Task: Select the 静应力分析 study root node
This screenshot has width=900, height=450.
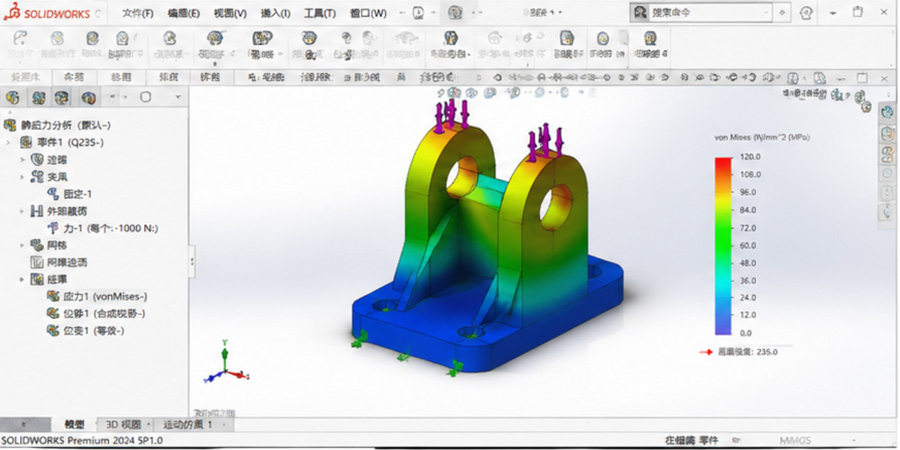Action: click(x=57, y=125)
